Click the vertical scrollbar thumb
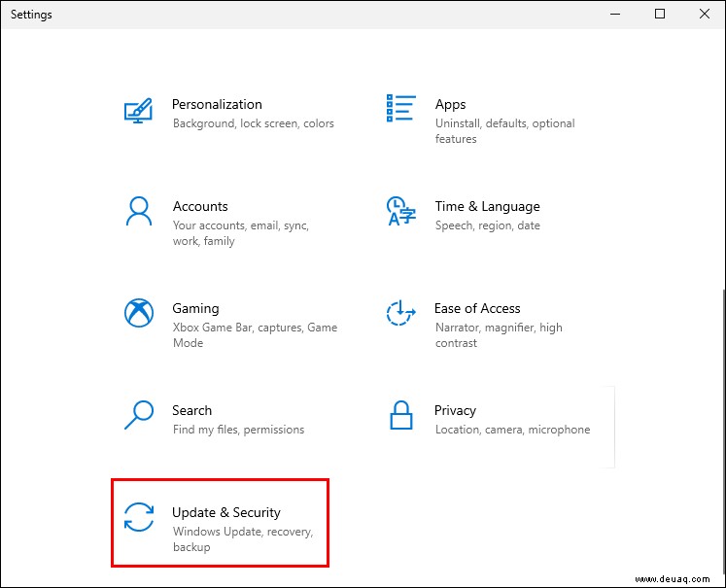The height and width of the screenshot is (588, 726). (x=723, y=431)
